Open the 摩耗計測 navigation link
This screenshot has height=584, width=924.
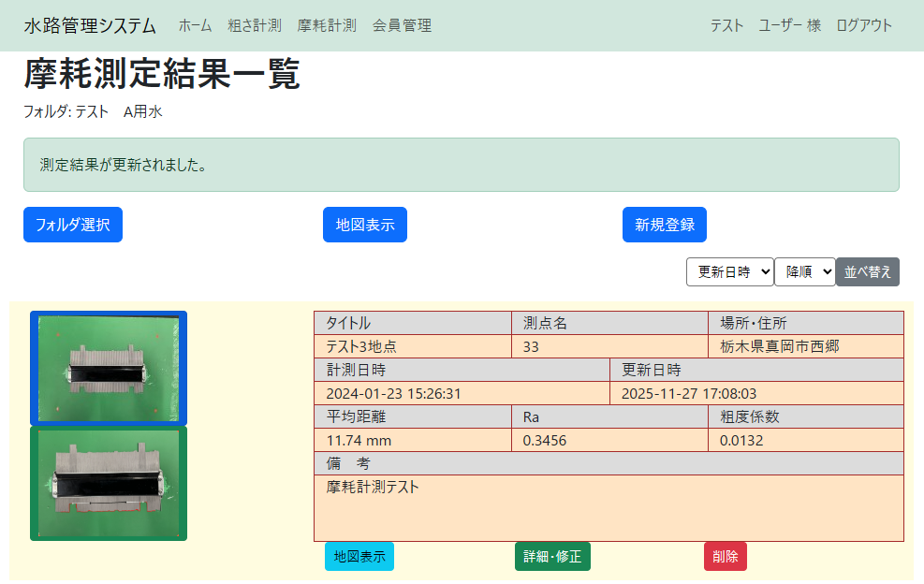click(x=327, y=25)
